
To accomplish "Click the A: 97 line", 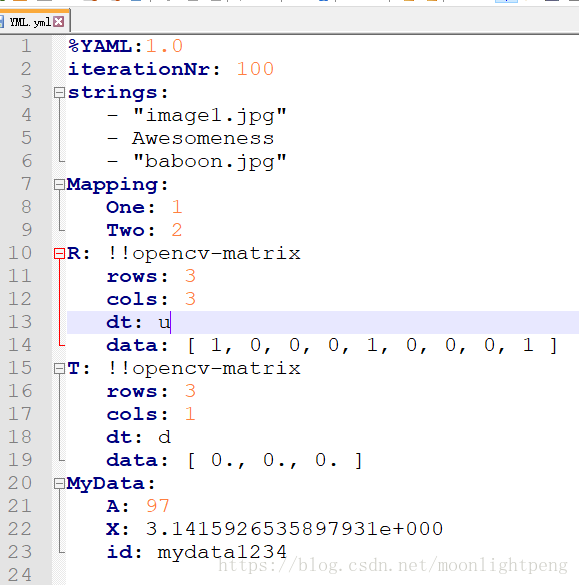I will click(138, 506).
